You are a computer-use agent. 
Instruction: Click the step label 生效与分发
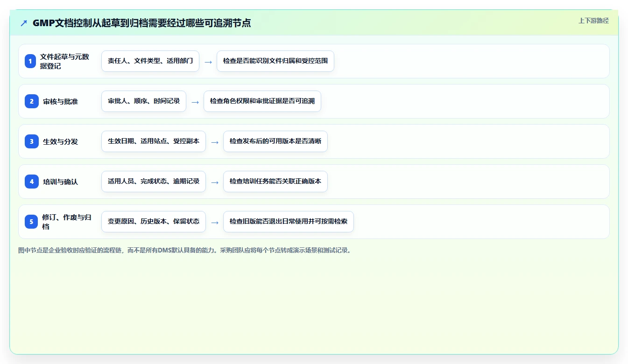coord(61,141)
